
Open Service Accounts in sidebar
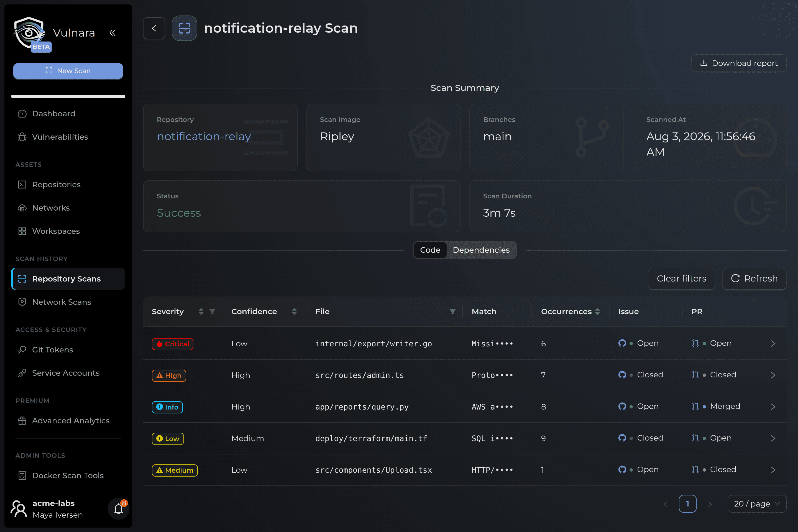[68, 373]
